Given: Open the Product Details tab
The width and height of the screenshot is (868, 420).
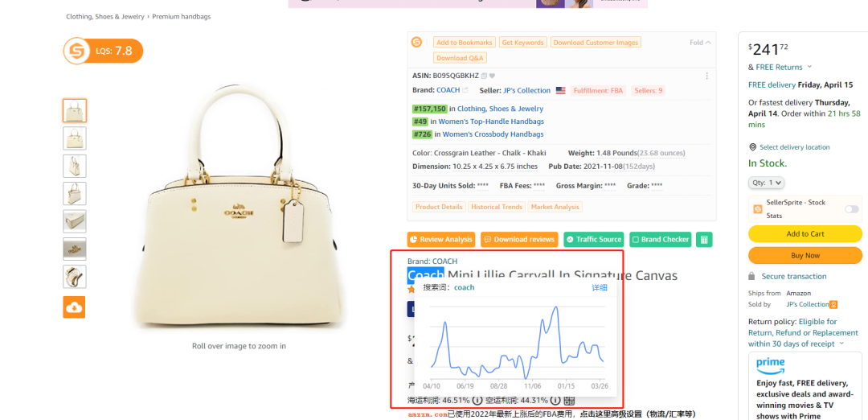Looking at the screenshot, I should (x=439, y=207).
